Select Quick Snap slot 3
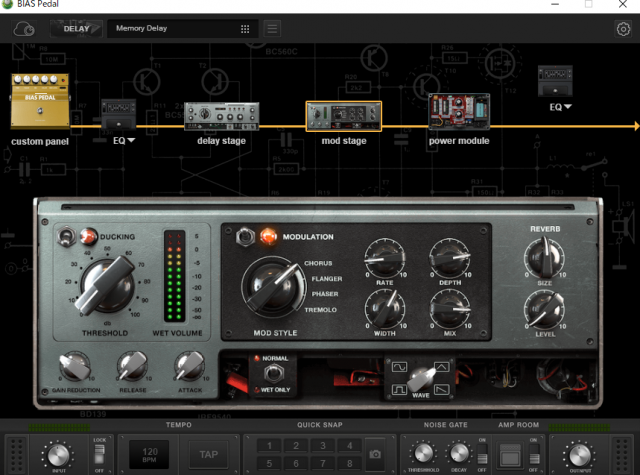The width and height of the screenshot is (640, 475). pos(323,446)
